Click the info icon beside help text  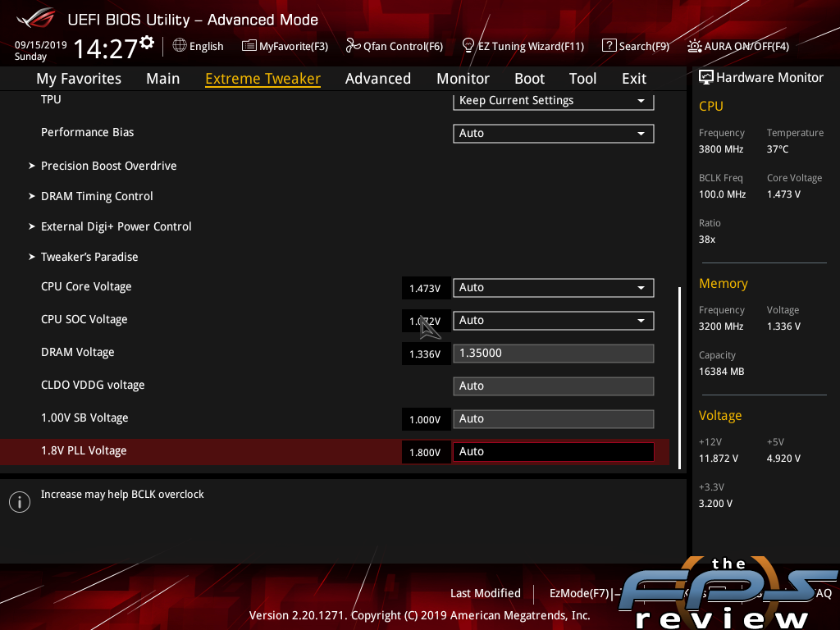pos(20,502)
